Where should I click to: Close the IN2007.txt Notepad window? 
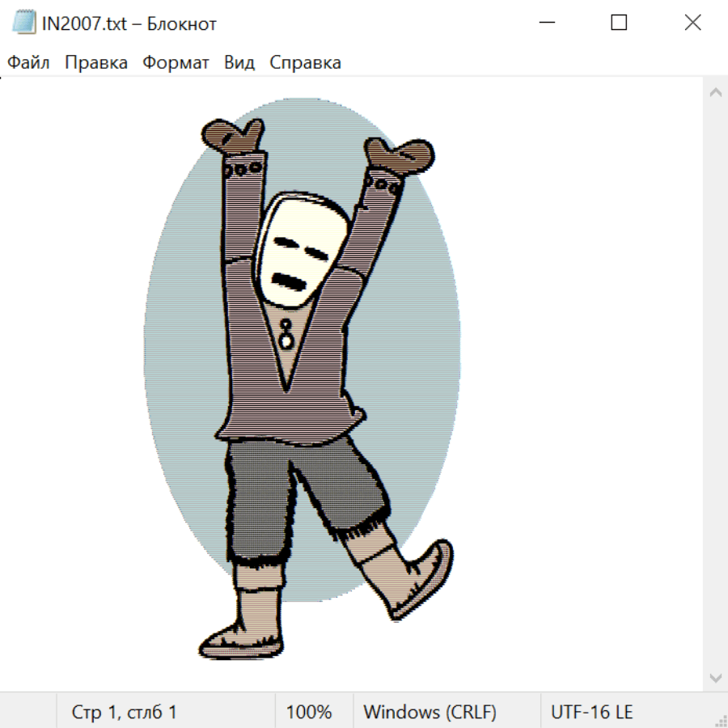pyautogui.click(x=692, y=23)
